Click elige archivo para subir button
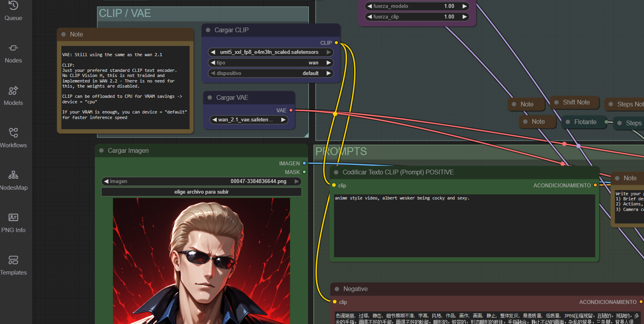Screen dimensions: 644x324 [x=201, y=192]
